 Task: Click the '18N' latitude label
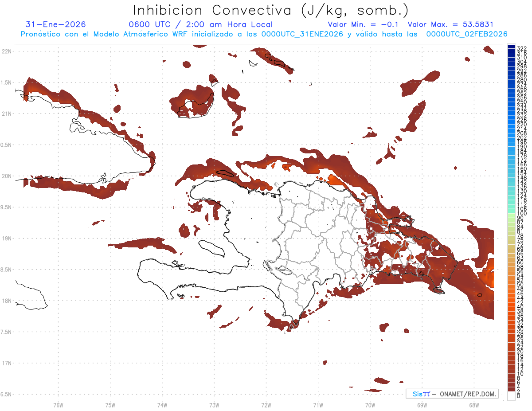coord(6,301)
